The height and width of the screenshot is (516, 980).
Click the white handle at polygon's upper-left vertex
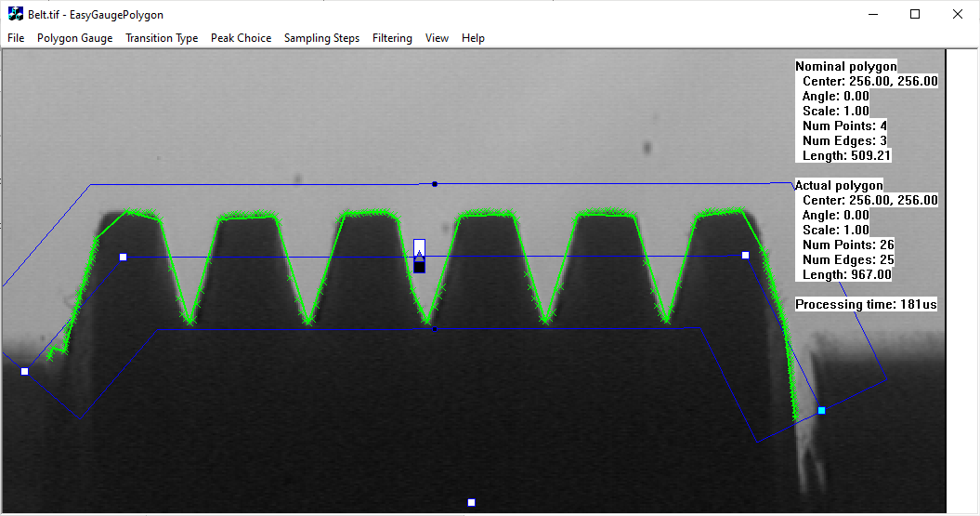(x=123, y=257)
